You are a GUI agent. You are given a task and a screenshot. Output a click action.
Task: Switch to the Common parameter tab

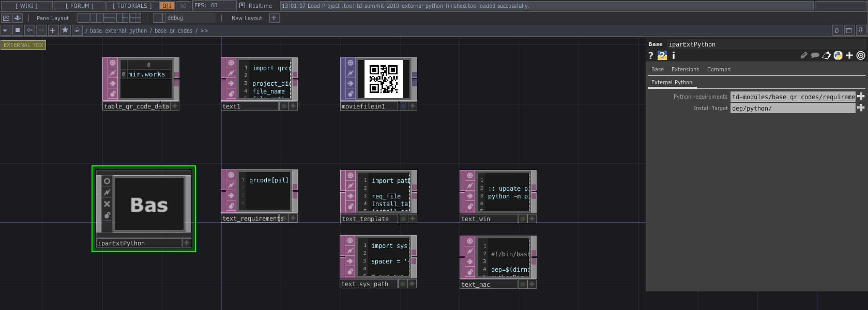[718, 69]
